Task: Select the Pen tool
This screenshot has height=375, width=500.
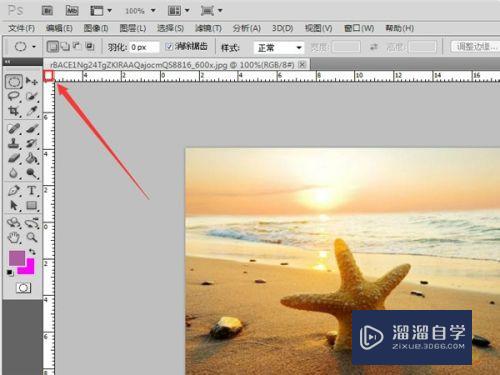Action: tap(14, 191)
